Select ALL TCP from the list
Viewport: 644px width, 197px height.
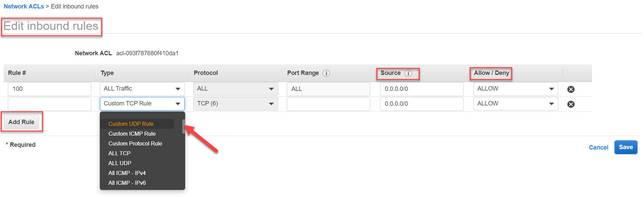point(119,153)
